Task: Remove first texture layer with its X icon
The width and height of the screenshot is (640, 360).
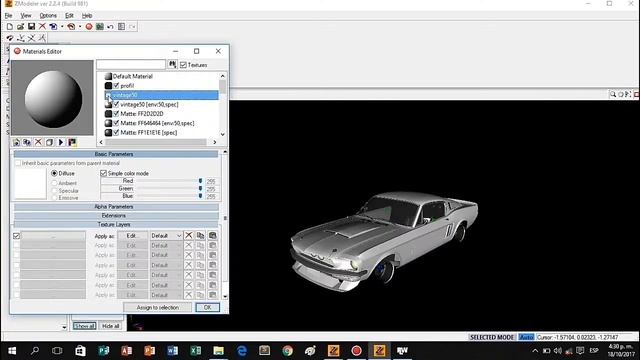Action: click(189, 236)
